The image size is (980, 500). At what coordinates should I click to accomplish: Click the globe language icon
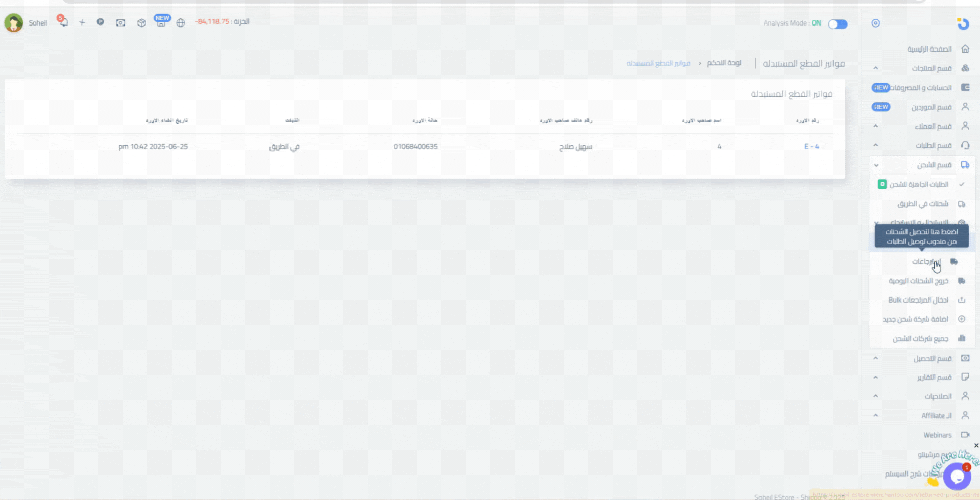181,23
